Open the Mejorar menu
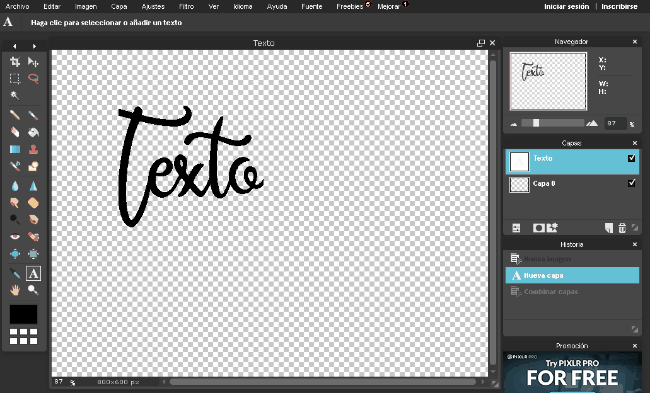Screen dimensions: 650x393 tap(388, 6)
